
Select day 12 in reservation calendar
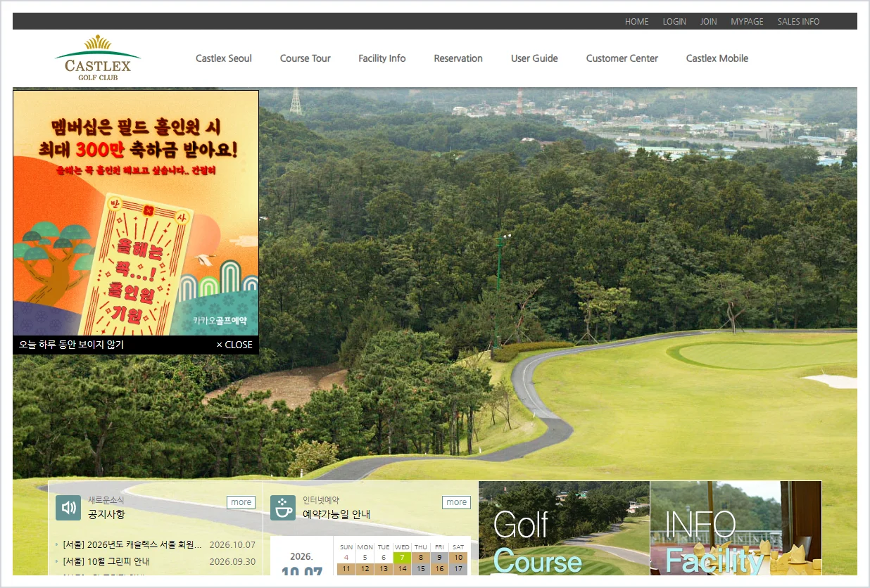365,569
